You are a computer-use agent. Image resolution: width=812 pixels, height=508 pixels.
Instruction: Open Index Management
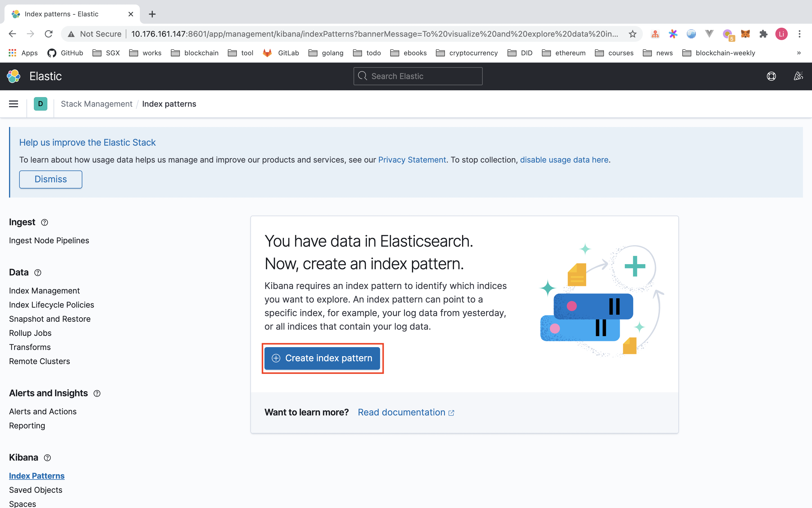pos(44,291)
